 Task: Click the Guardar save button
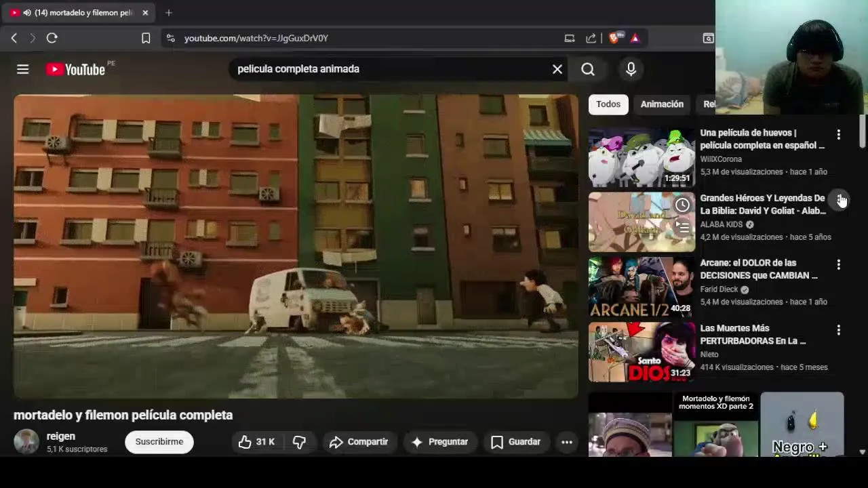[516, 442]
